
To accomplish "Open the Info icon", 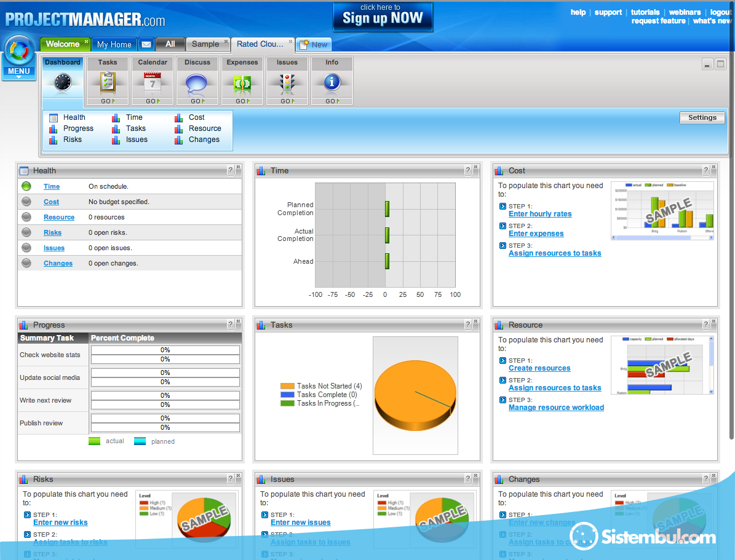I will pos(332,82).
